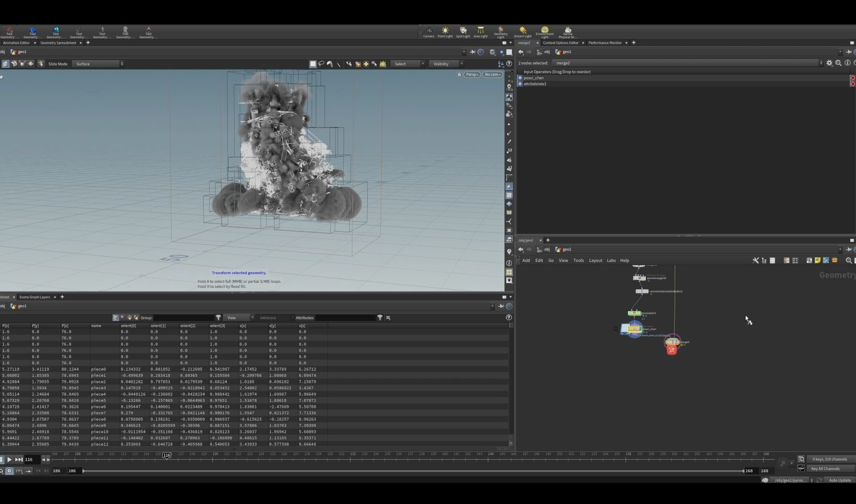This screenshot has width=856, height=504.
Task: Add a Geometry Light from the shelf
Action: tap(501, 32)
